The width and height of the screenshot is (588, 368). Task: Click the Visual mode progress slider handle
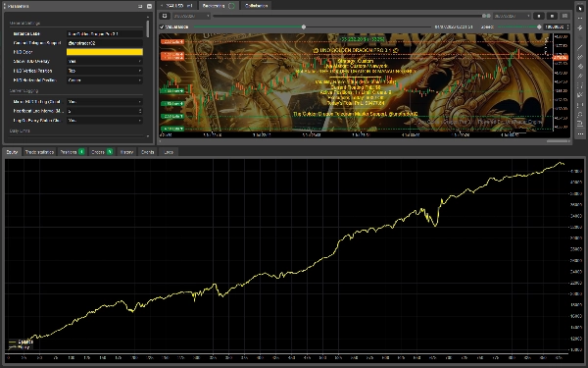[304, 27]
